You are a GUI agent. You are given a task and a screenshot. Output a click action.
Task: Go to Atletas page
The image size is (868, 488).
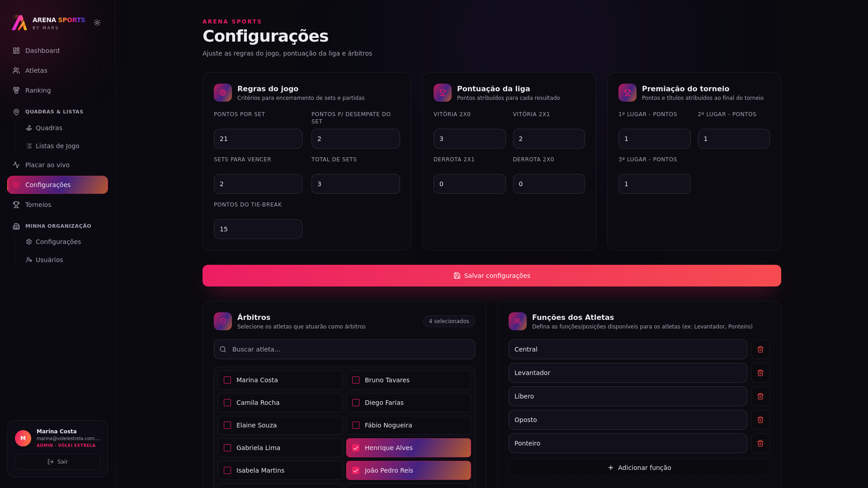[57, 70]
